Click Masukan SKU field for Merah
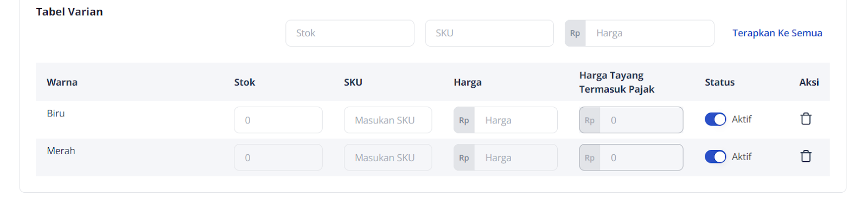868x197 pixels. pos(388,157)
